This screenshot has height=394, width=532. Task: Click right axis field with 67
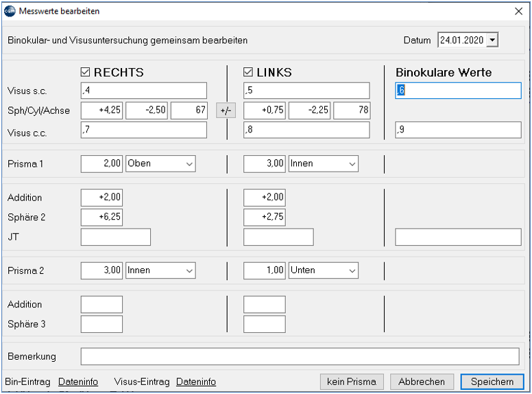pyautogui.click(x=189, y=111)
